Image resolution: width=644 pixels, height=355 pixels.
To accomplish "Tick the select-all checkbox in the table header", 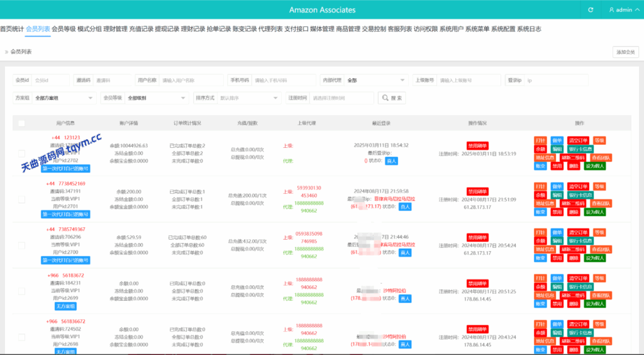I will [22, 123].
